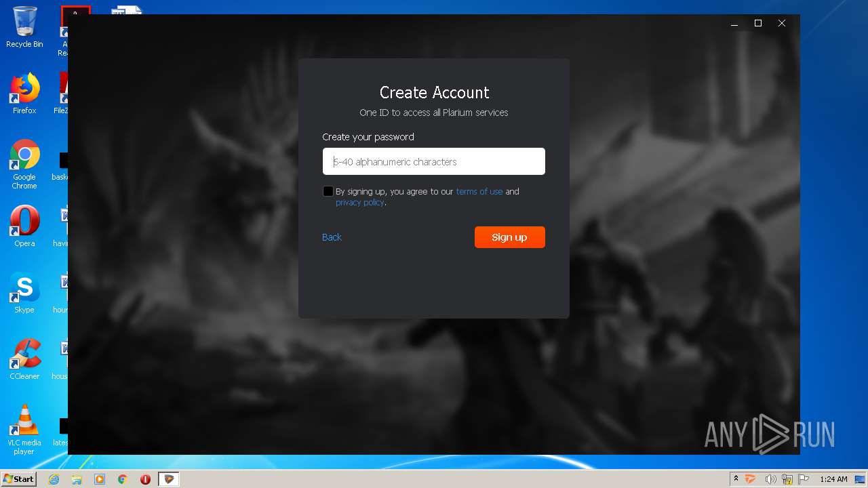Screen dimensions: 868x488
Task: Open Opera from the taskbar
Action: pos(145,479)
